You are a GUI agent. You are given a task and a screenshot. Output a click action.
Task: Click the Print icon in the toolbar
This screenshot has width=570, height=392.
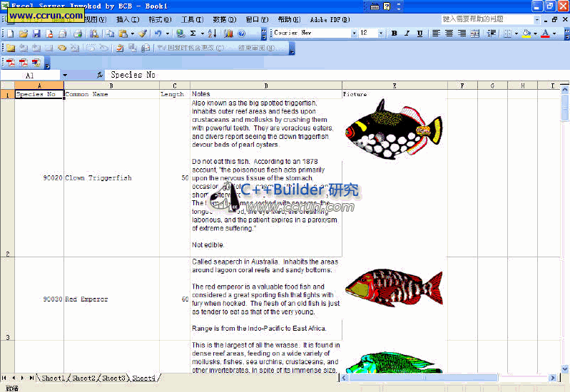coord(62,33)
